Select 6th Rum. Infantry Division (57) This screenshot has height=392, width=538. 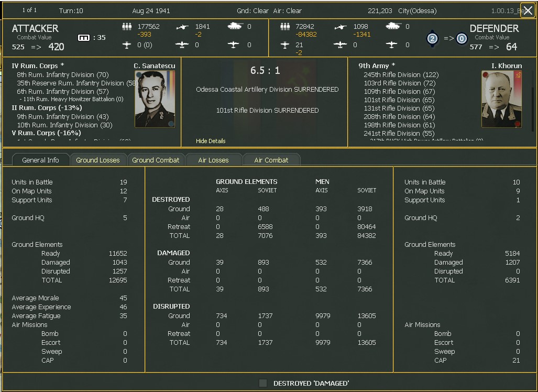(63, 91)
